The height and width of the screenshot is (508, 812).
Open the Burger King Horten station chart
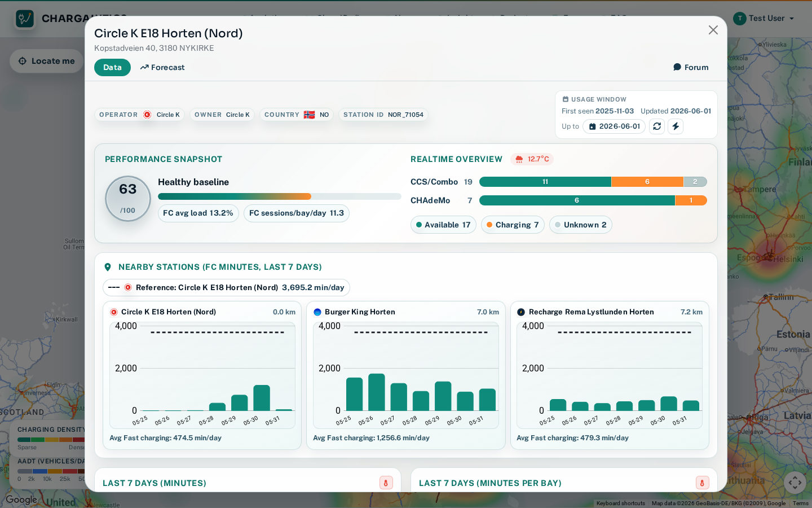pyautogui.click(x=406, y=375)
